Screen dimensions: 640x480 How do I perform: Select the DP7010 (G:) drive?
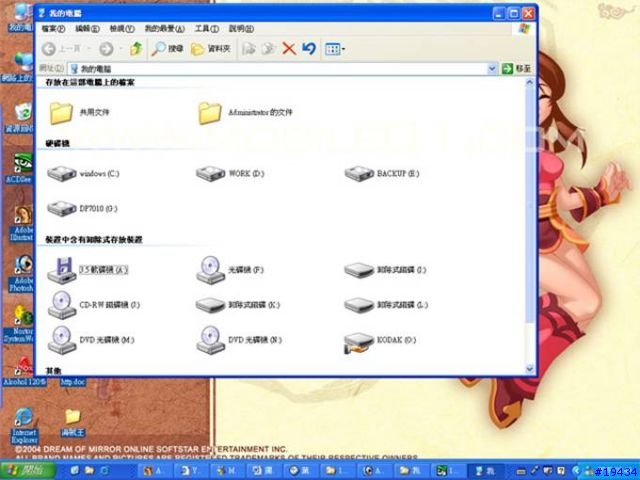82,209
